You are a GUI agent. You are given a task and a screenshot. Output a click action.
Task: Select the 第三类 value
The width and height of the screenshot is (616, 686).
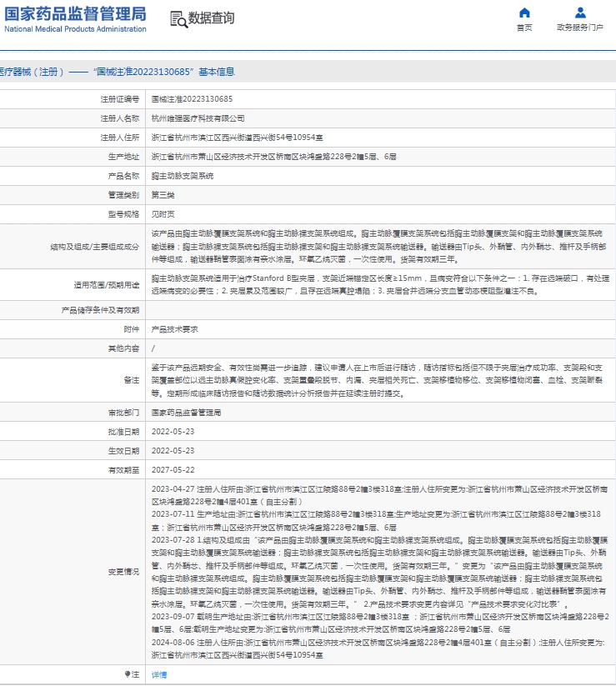(x=163, y=195)
